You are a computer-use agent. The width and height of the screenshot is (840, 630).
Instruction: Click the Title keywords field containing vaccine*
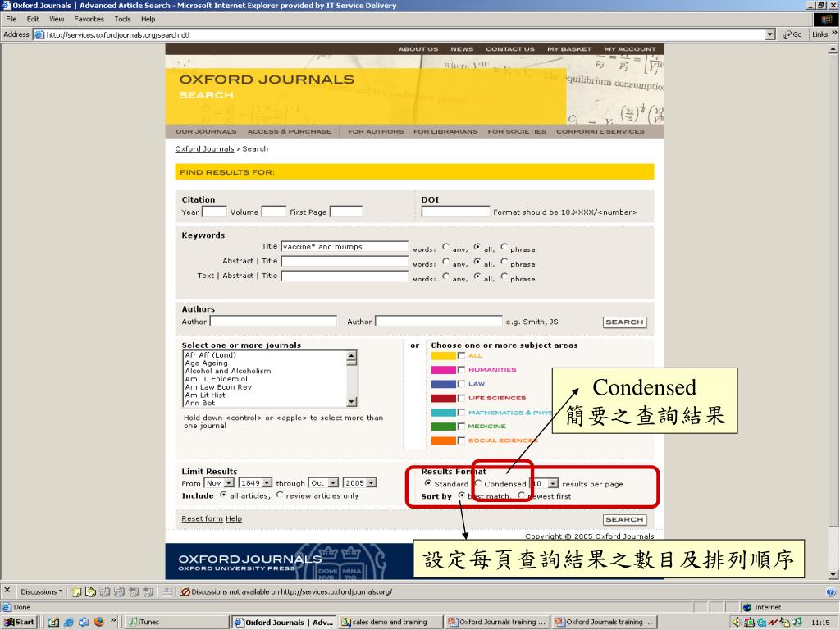point(345,246)
